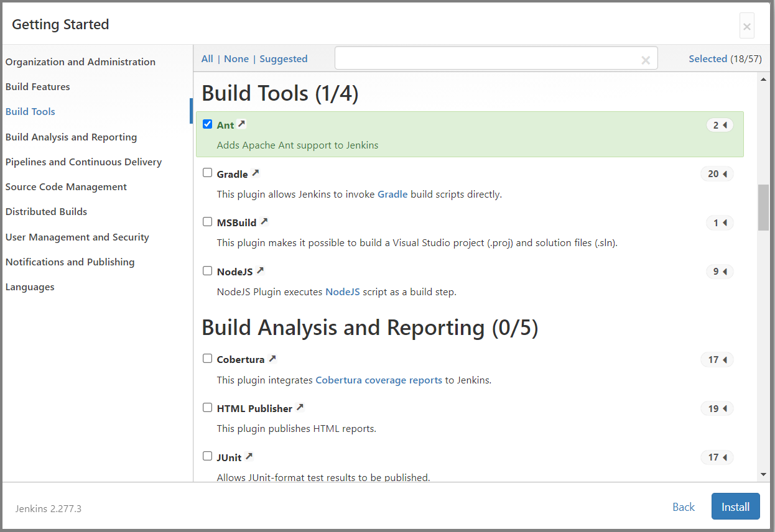Enable the MSBuild plugin checkbox

coord(208,221)
